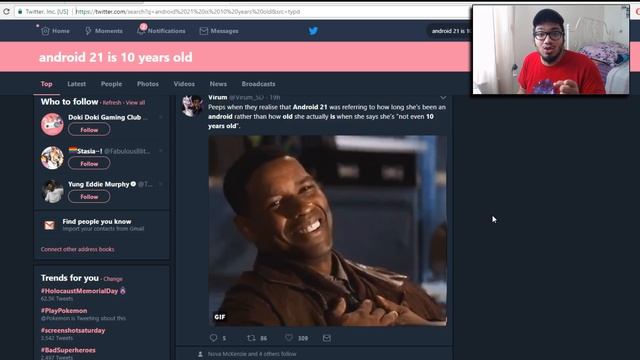The height and width of the screenshot is (360, 640).
Task: Click the Virum username on the tweet
Action: coord(218,97)
